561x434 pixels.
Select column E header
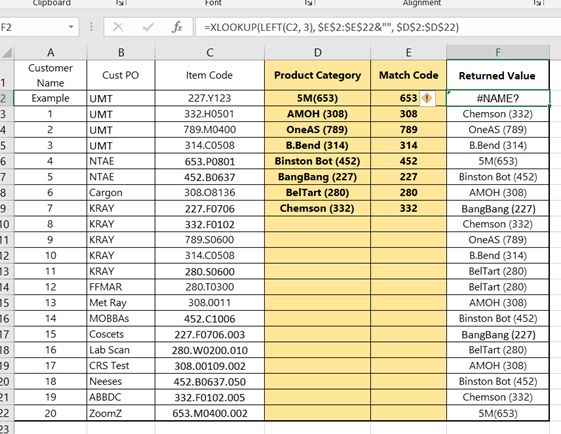tap(408, 53)
